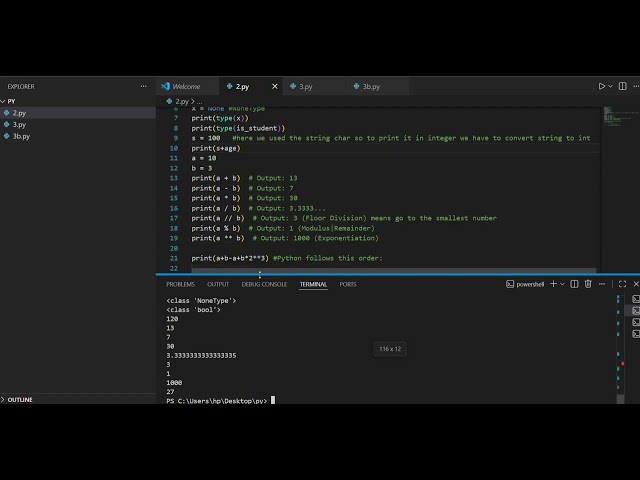Image resolution: width=640 pixels, height=480 pixels.
Task: Click terminal output '120'
Action: pos(172,319)
